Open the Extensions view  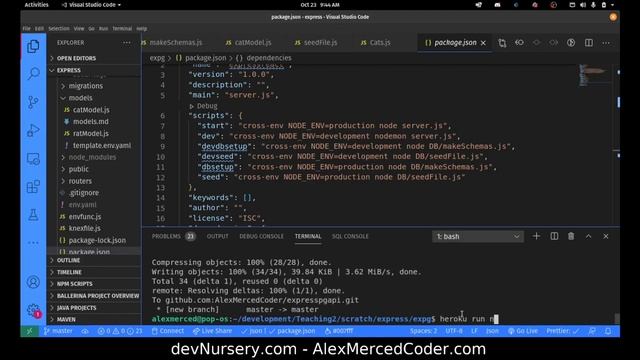33,187
